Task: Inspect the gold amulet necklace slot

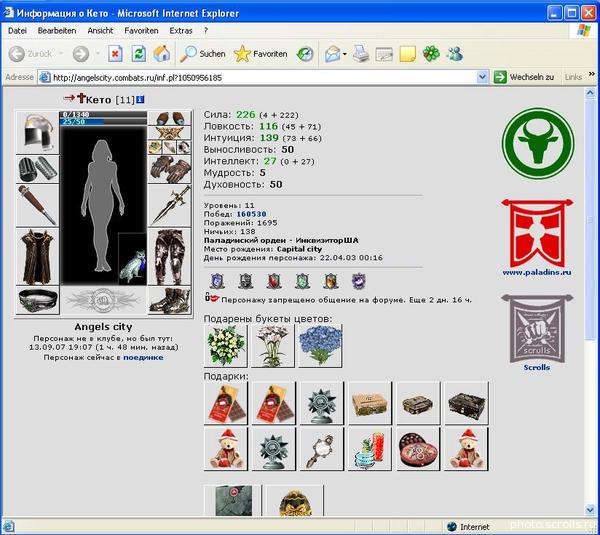Action: tap(169, 132)
